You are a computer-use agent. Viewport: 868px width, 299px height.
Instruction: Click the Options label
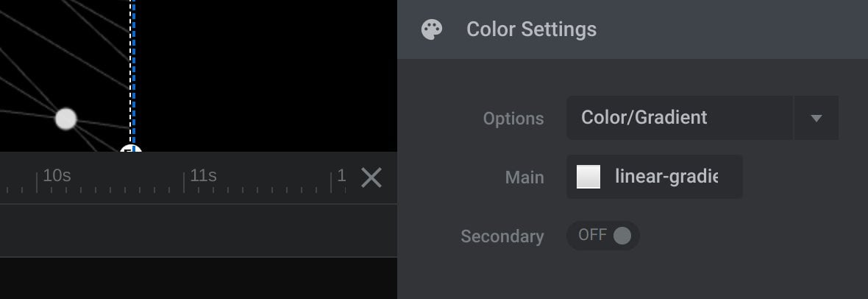click(513, 119)
